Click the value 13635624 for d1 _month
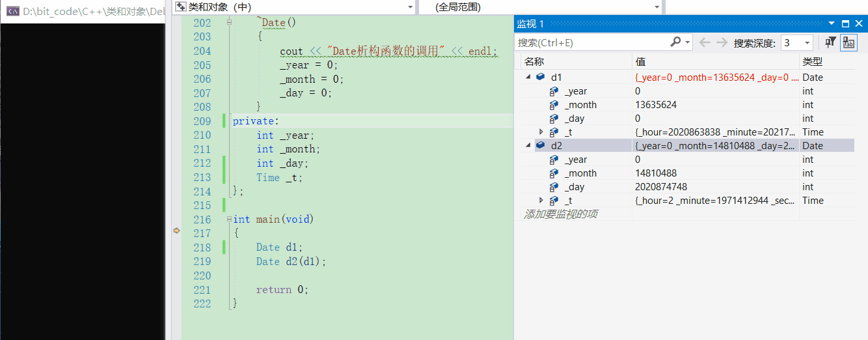This screenshot has width=868, height=340. [x=656, y=105]
